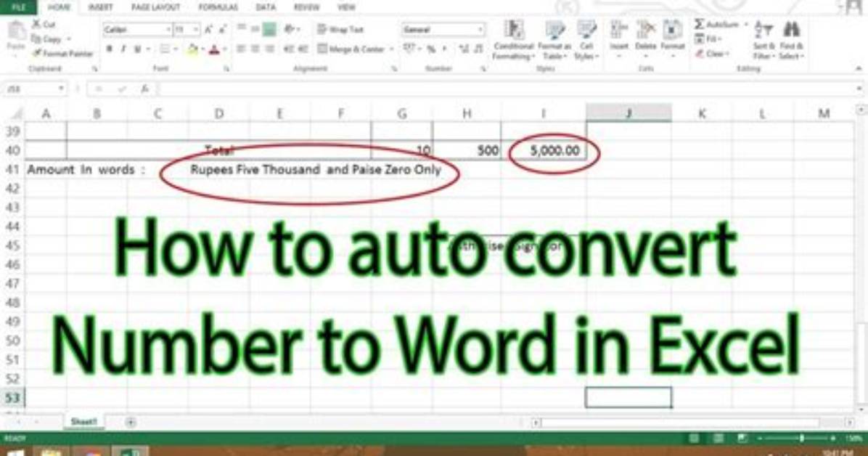868x456 pixels.
Task: Open Sort & Filter
Action: (763, 40)
